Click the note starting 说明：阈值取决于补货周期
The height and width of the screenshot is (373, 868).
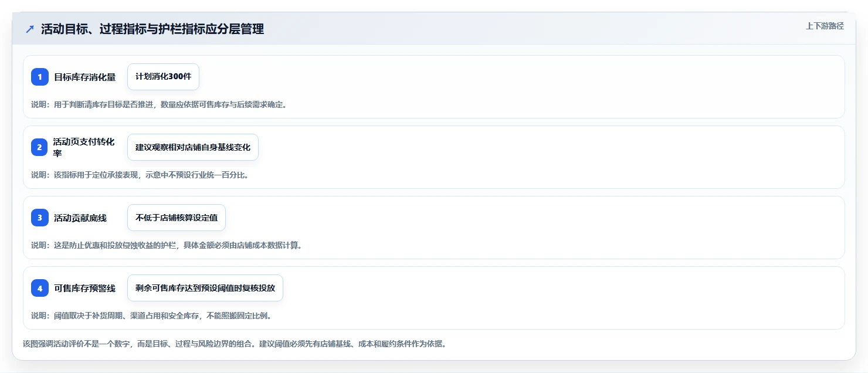(x=151, y=316)
